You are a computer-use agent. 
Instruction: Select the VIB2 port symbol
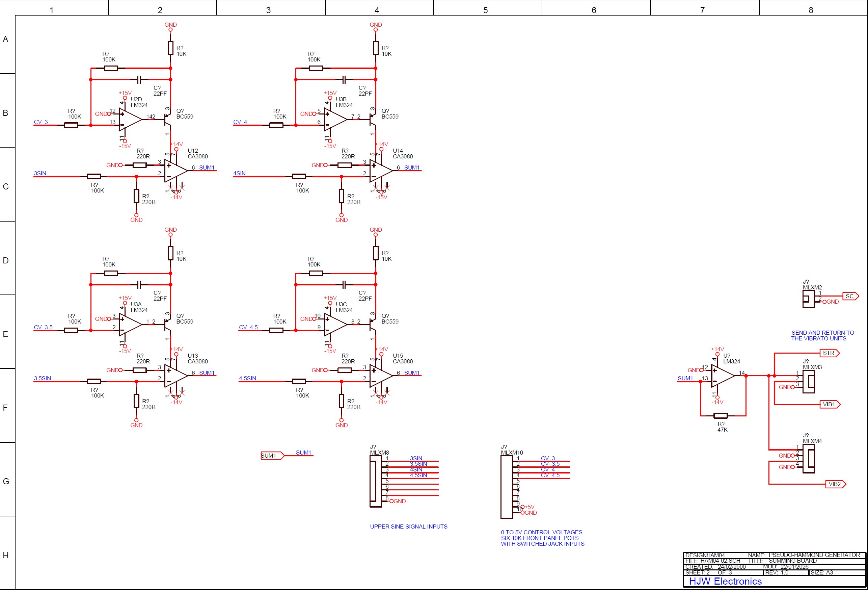[x=835, y=484]
